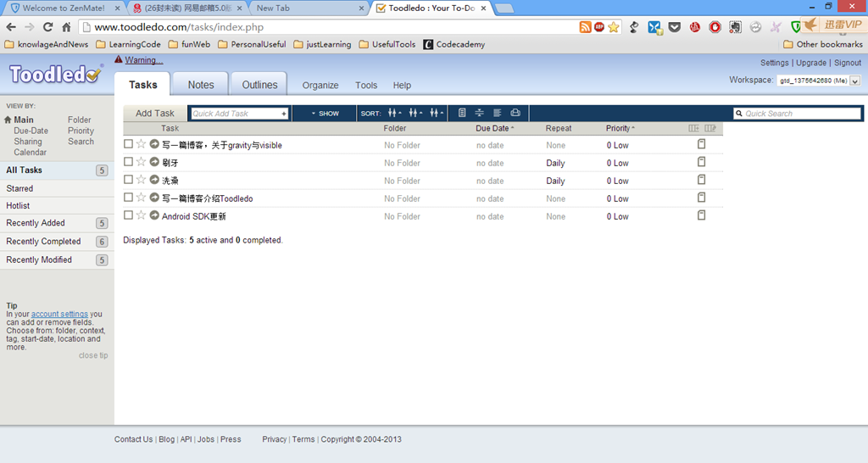Expand the Quick Add Task plus options
The image size is (868, 463).
click(283, 114)
